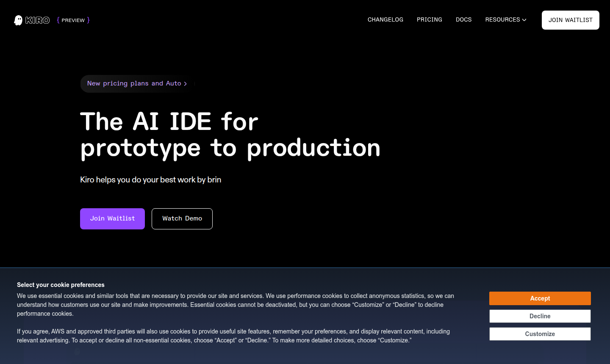Open the New pricing plans announcement

(134, 84)
